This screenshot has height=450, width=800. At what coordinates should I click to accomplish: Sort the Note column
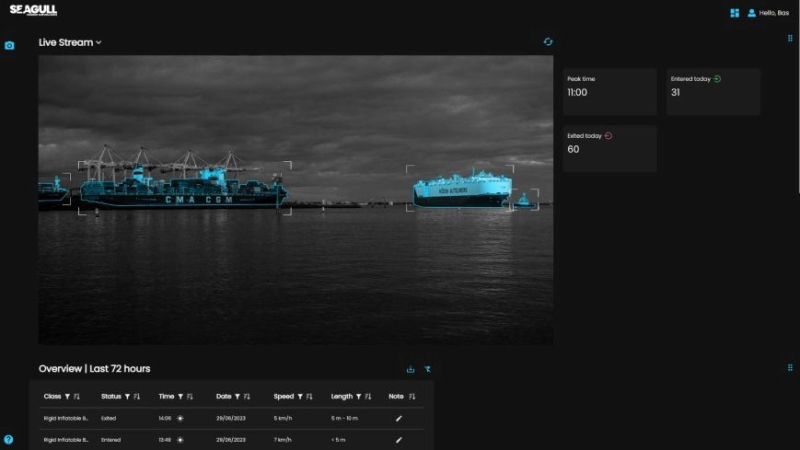tap(412, 396)
